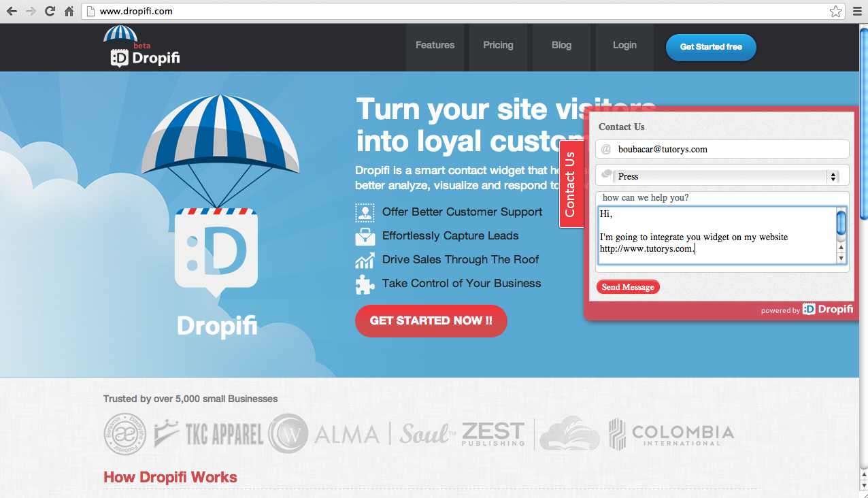Click the Colombia International logo
The image size is (868, 498).
coord(671,434)
